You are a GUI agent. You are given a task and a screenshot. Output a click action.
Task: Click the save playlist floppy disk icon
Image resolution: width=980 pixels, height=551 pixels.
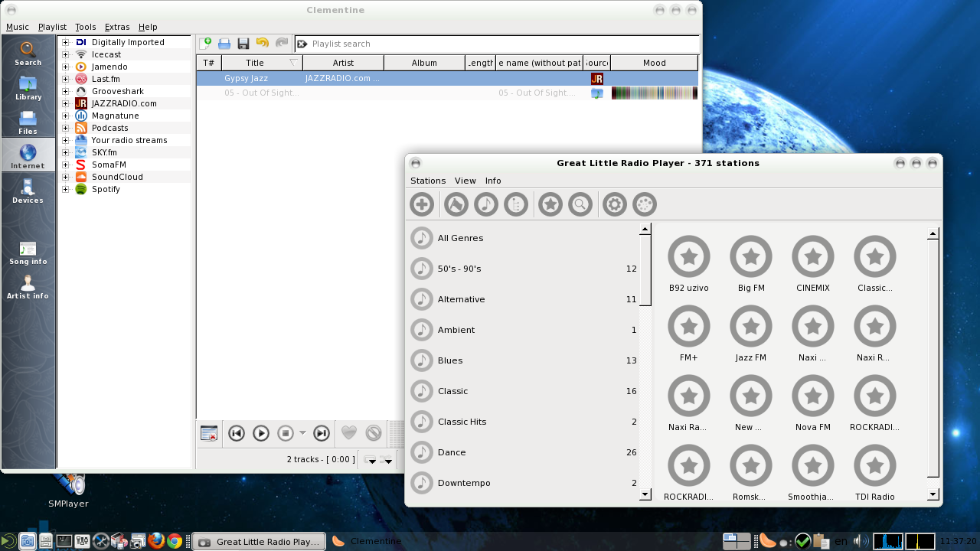tap(243, 44)
